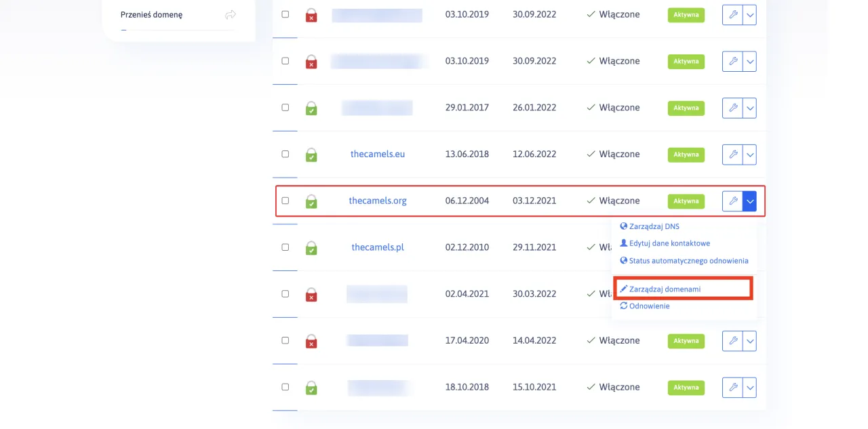Click green lock icon beside thecamels.org
The height and width of the screenshot is (429, 868).
(x=311, y=201)
